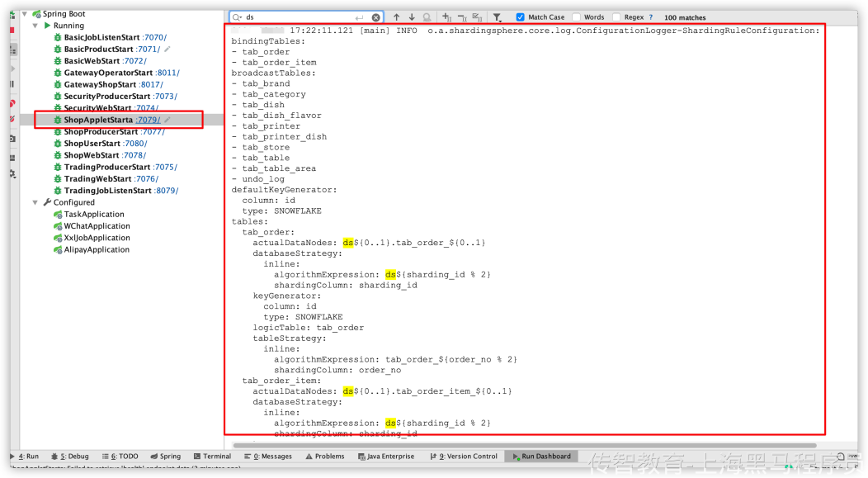Image resolution: width=868 pixels, height=478 pixels.
Task: Open the gear settings icon in the dashboard sidebar
Action: pyautogui.click(x=12, y=174)
